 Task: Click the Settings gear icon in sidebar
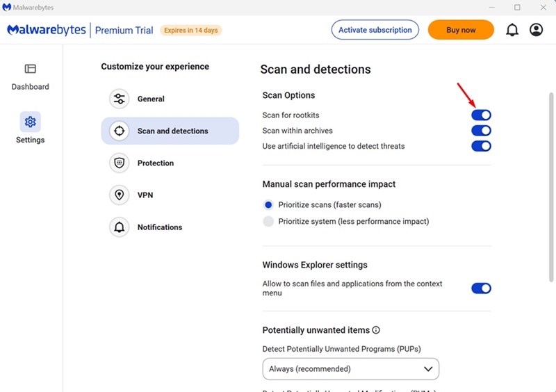click(x=30, y=122)
